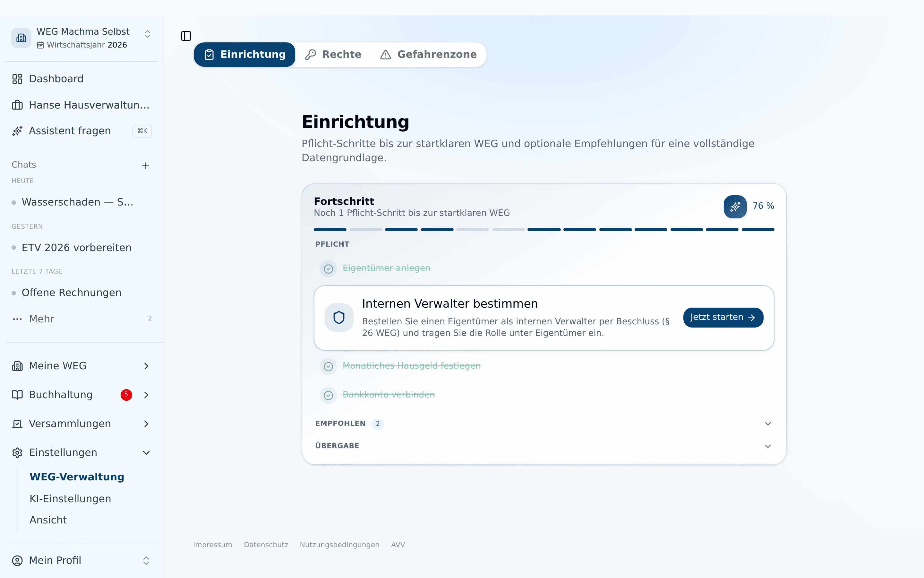
Task: Switch to the Einrichtung tab
Action: (244, 55)
